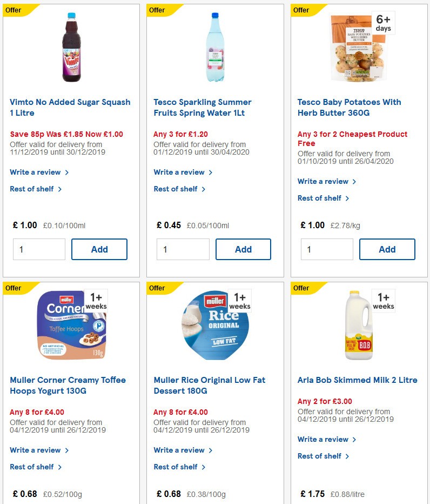The image size is (430, 504).
Task: Click the Muller Corner Toffee Hoops product image
Action: click(x=70, y=323)
